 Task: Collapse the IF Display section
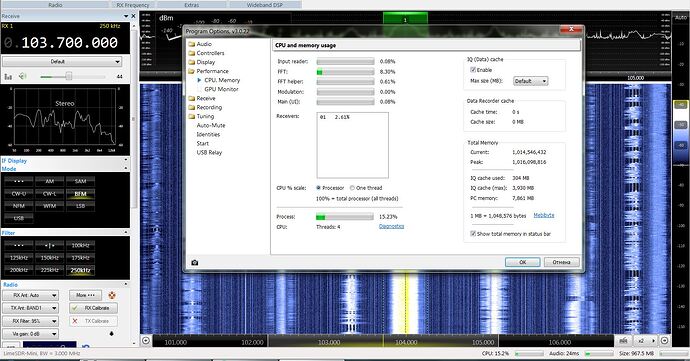coord(125,160)
